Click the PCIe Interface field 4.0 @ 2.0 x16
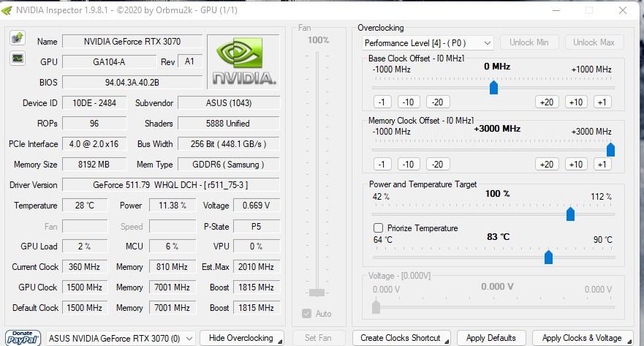 click(x=94, y=144)
